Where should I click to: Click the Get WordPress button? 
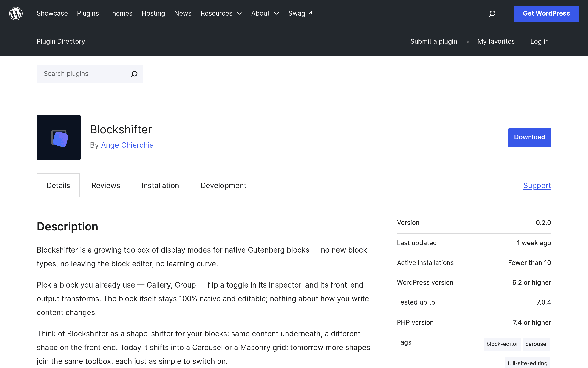click(546, 14)
